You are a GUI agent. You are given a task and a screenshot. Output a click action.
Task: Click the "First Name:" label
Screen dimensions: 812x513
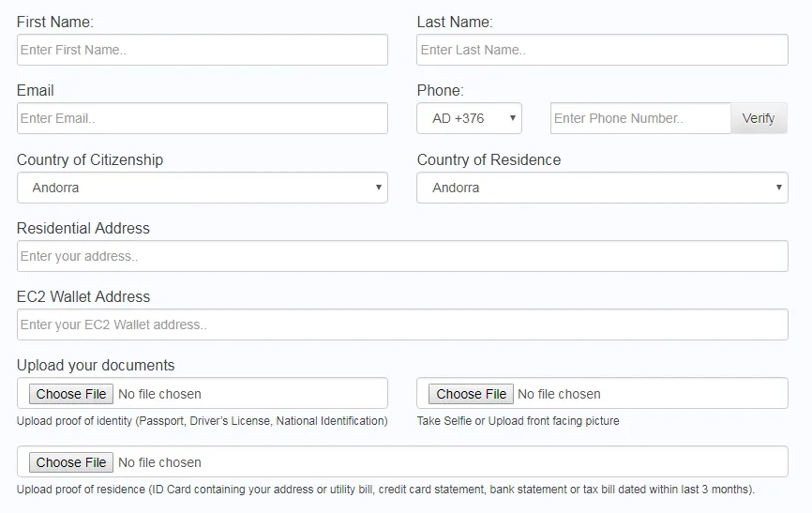click(x=55, y=22)
